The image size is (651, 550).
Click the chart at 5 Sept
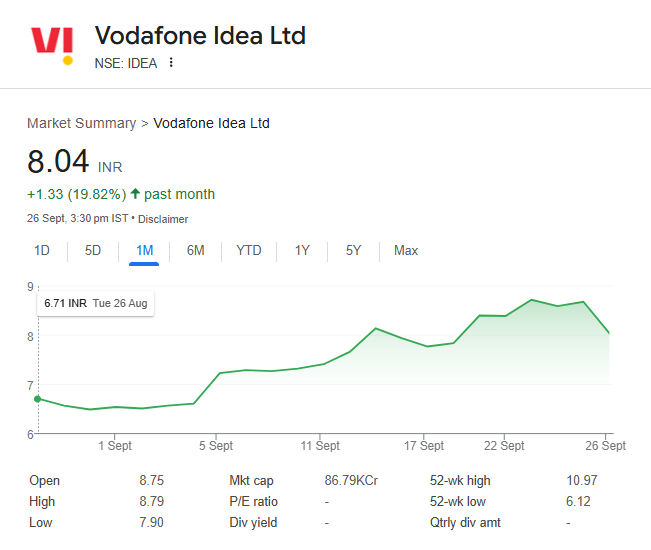[216, 375]
